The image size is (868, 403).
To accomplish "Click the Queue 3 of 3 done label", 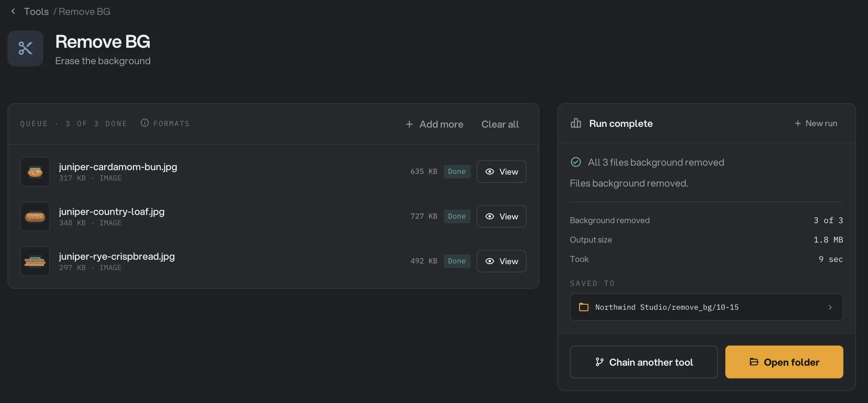I will pyautogui.click(x=74, y=124).
